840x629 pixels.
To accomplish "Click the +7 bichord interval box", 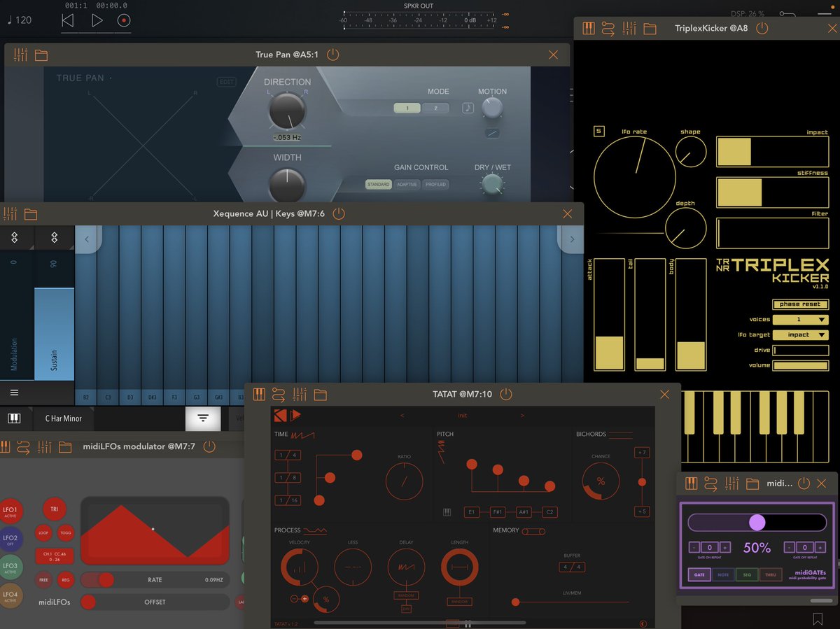I will click(x=641, y=453).
